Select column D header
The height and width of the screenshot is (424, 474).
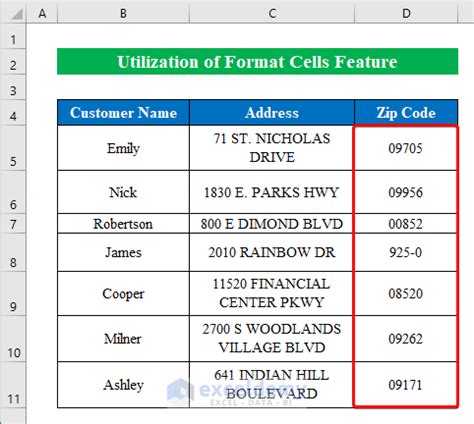pos(406,13)
